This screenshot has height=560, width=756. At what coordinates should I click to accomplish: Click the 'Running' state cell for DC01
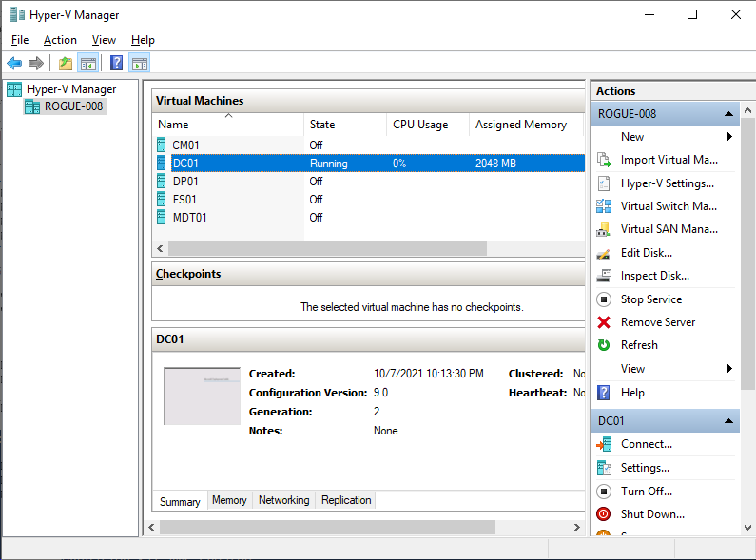(329, 164)
